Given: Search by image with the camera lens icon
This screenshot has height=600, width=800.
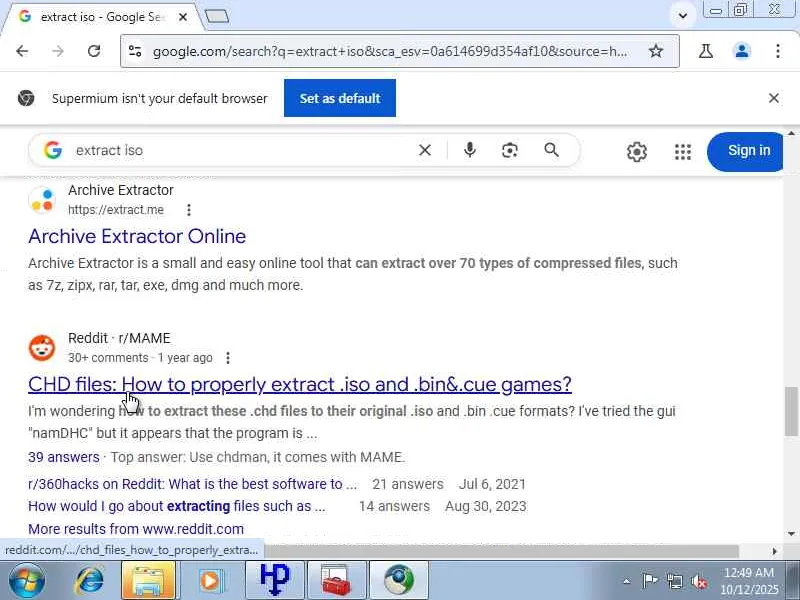Looking at the screenshot, I should pyautogui.click(x=510, y=151).
